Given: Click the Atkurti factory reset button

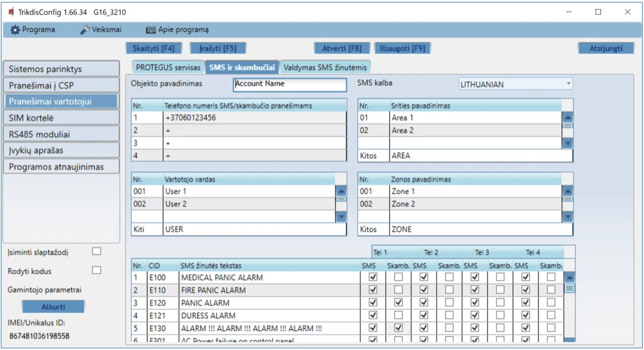Looking at the screenshot, I should (x=53, y=307).
